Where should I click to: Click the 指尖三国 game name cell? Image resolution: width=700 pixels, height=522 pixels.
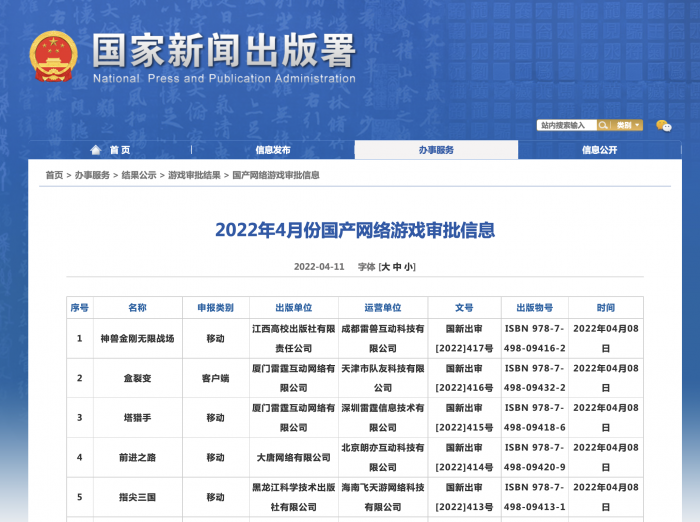137,497
